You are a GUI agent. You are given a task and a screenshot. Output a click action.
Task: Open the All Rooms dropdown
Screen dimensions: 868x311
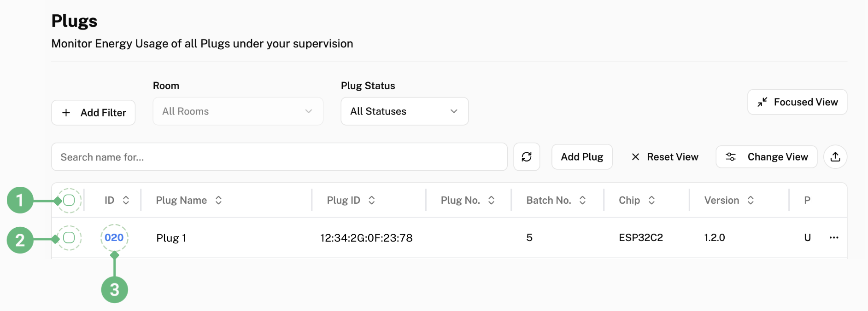pos(238,111)
